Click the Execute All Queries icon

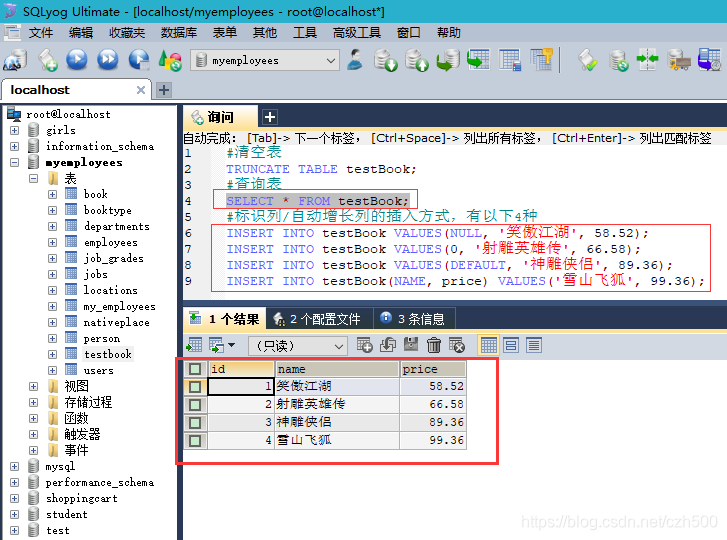coord(108,60)
